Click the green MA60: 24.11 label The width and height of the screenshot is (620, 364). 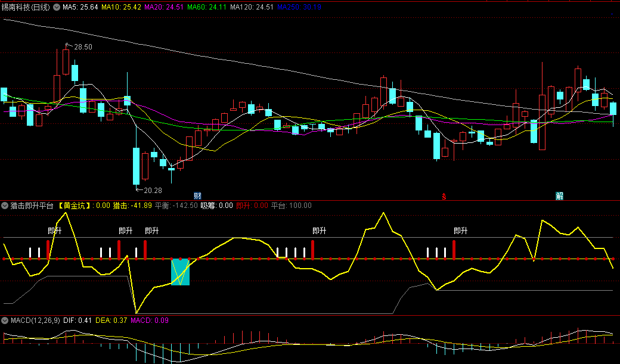point(207,7)
